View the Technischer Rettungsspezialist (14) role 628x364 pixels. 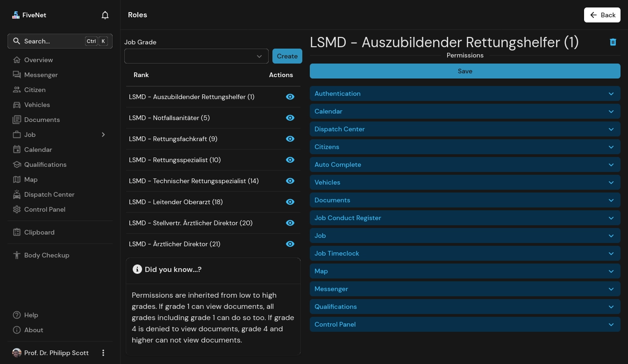tap(290, 181)
